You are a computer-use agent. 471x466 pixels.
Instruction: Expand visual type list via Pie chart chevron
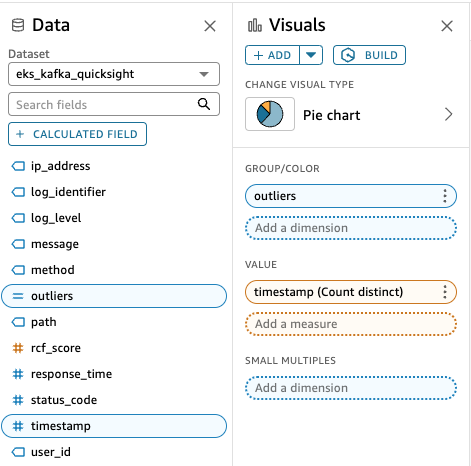[449, 114]
